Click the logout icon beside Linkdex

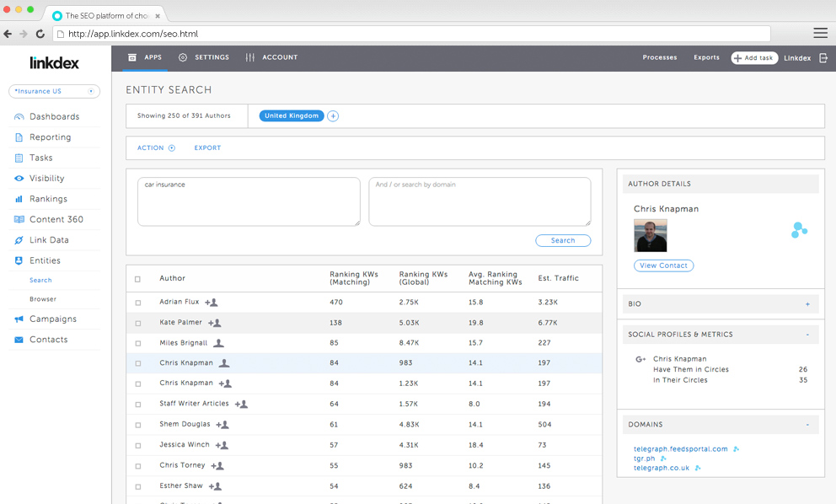[823, 57]
